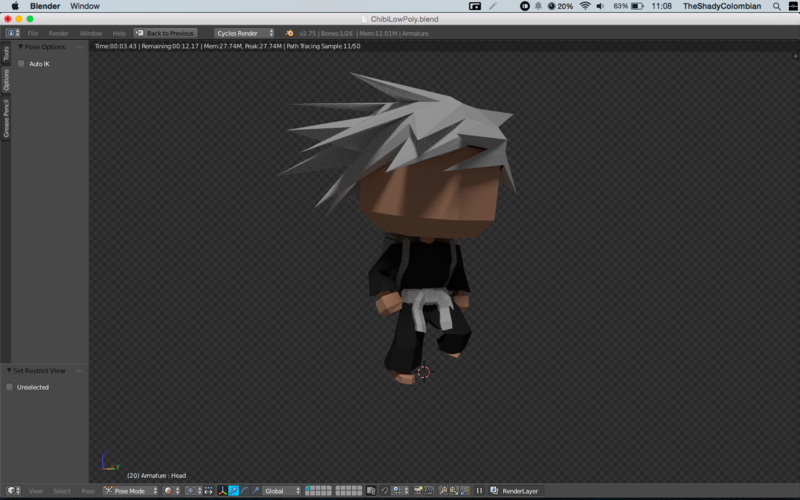Open the Blender application menu

pos(45,6)
